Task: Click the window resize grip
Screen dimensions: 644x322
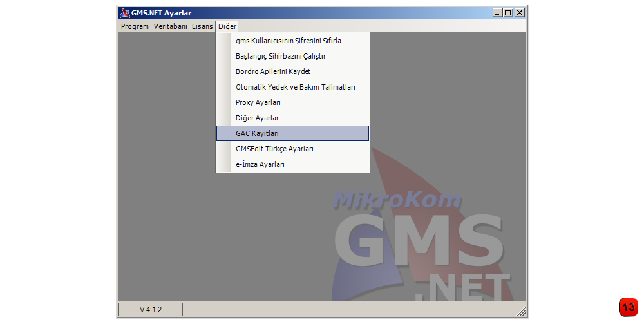Action: (521, 312)
